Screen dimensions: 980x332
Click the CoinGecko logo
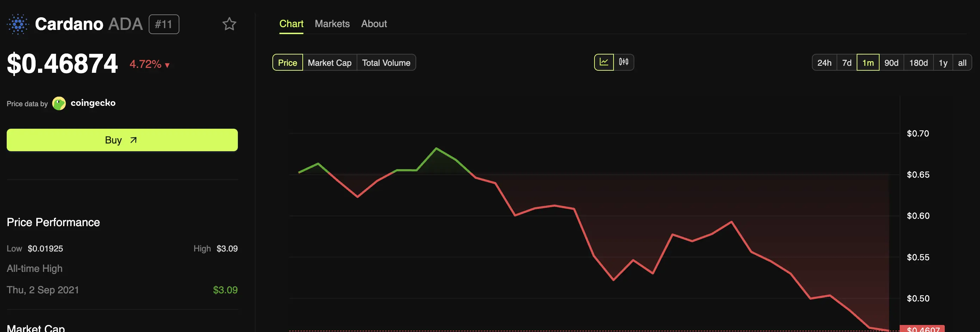(x=59, y=103)
